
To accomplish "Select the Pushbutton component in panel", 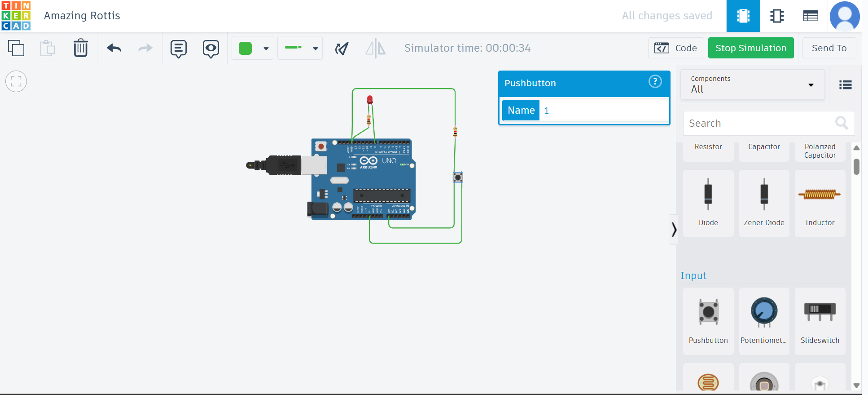I will point(708,321).
